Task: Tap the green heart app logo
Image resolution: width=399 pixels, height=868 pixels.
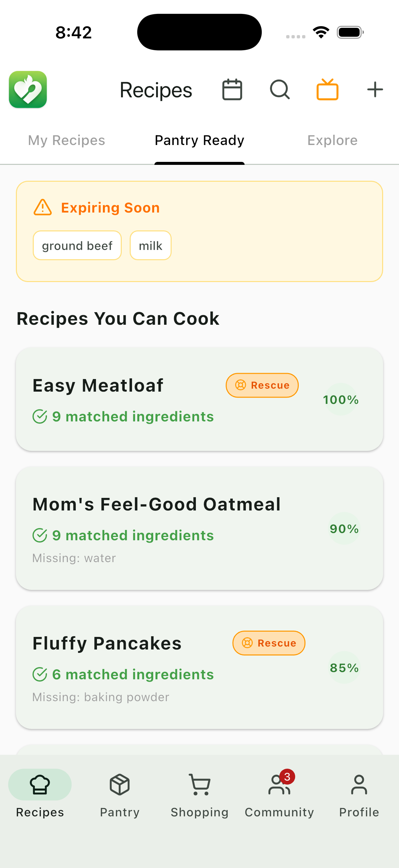Action: point(28,90)
